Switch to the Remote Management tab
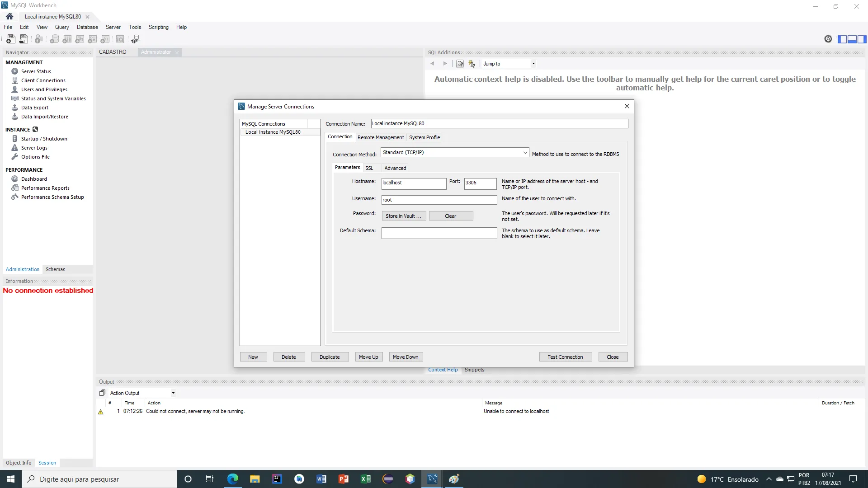 [380, 137]
